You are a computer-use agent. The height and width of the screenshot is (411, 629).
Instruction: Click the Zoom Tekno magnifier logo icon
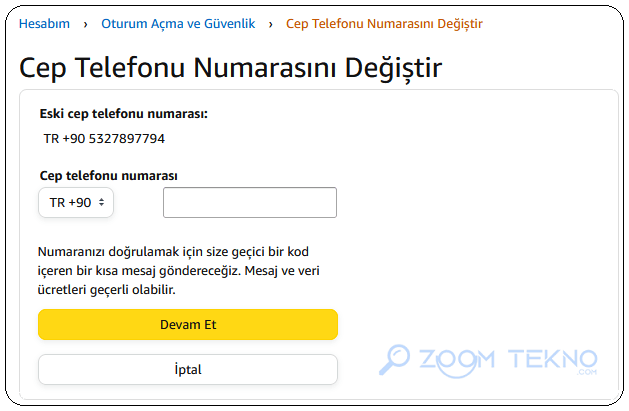pyautogui.click(x=394, y=360)
